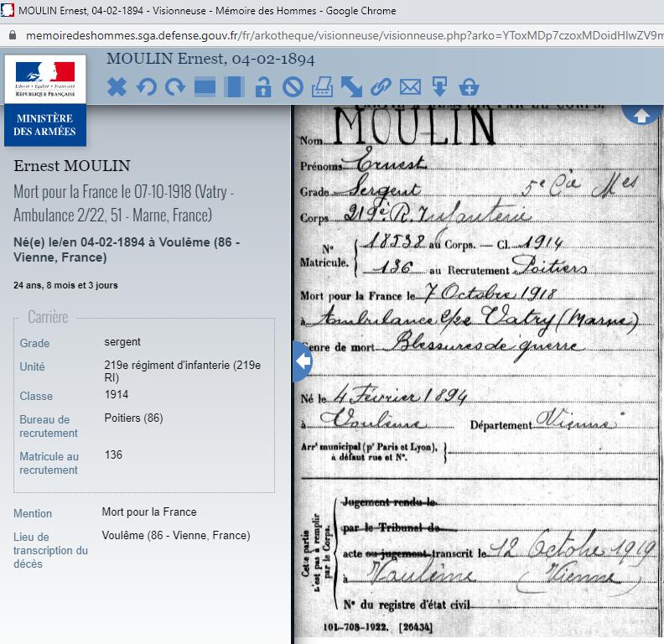Click the circle-slash reset icon
Viewport: 664px width, 644px height.
[x=293, y=87]
